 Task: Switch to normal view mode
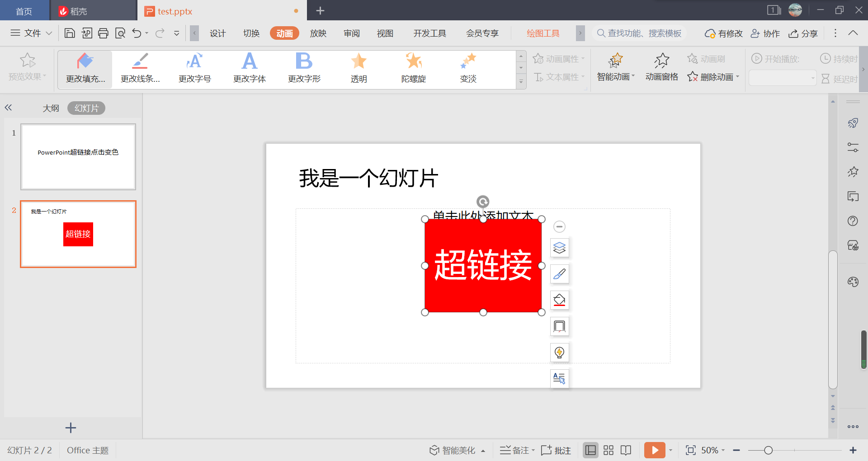[590, 450]
